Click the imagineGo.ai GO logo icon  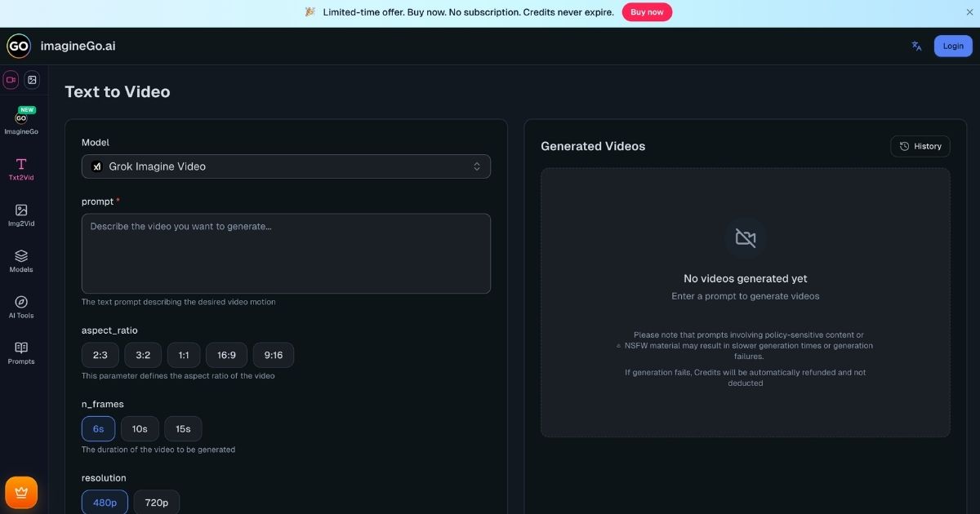(x=19, y=46)
